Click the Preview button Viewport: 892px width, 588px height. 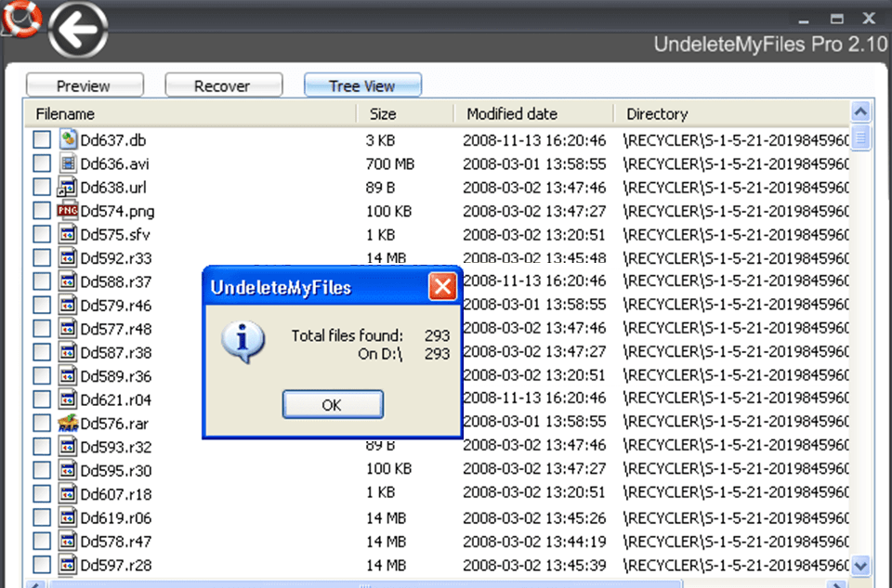[x=84, y=85]
